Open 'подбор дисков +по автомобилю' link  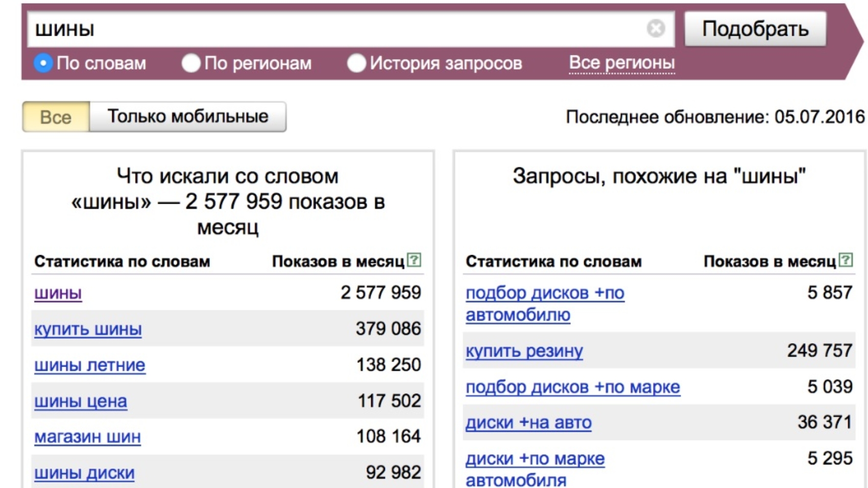click(x=545, y=304)
